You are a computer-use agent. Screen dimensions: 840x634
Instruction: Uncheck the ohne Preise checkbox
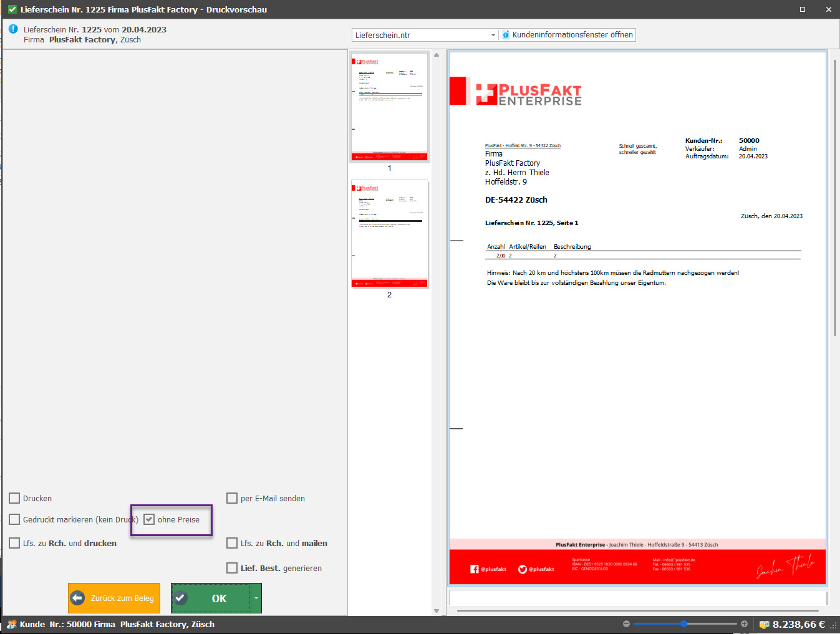[149, 519]
